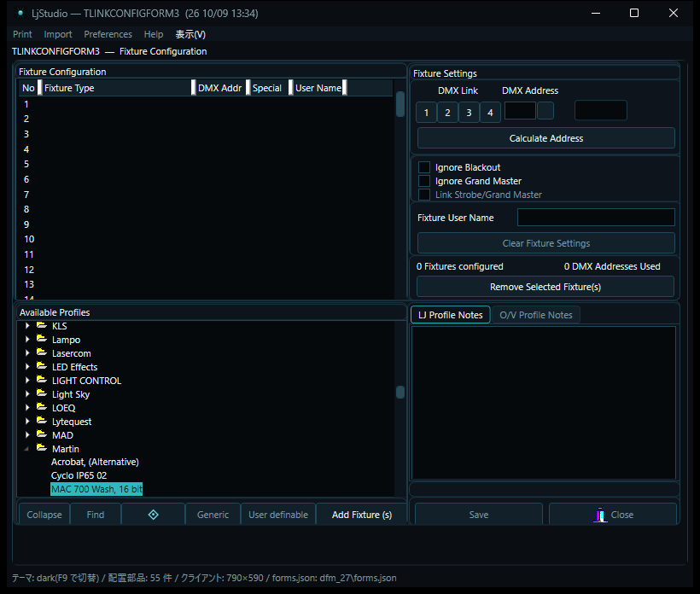Open the 表示(V) menu
The image size is (700, 594).
190,34
